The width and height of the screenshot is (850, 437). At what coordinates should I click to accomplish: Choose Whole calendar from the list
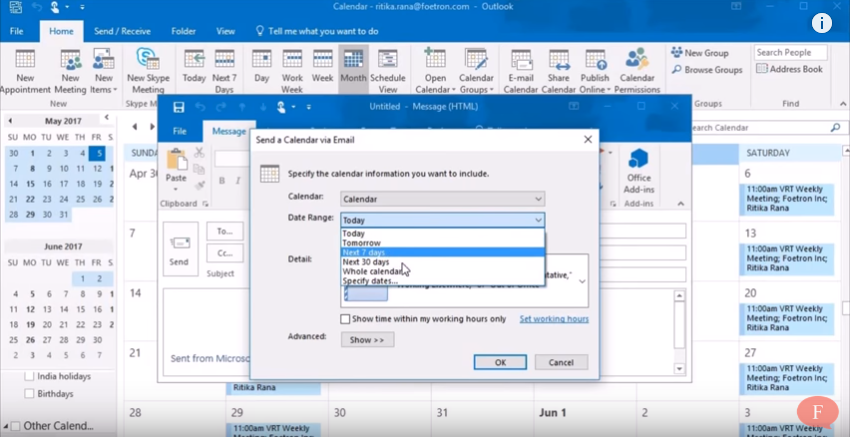[x=442, y=271]
